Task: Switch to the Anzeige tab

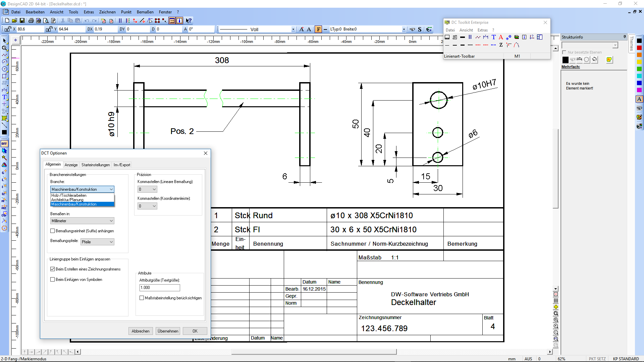Action: click(71, 165)
